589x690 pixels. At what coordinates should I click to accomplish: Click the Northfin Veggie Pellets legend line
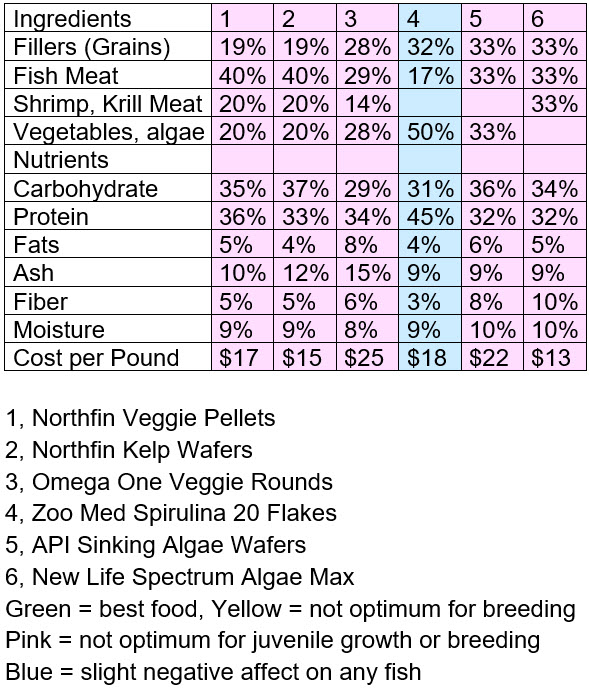(x=140, y=418)
